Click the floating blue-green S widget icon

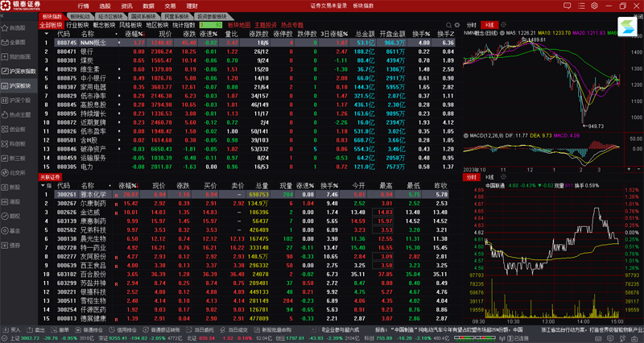point(627,27)
